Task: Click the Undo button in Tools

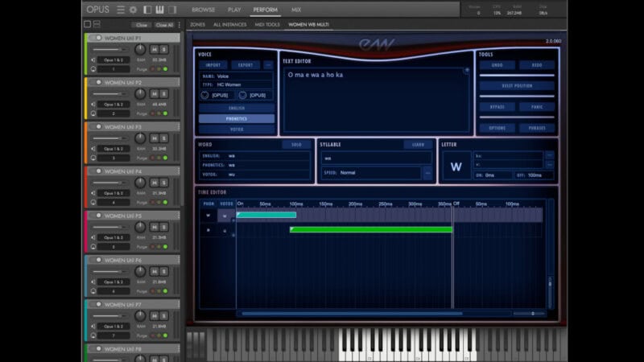Action: (x=497, y=65)
